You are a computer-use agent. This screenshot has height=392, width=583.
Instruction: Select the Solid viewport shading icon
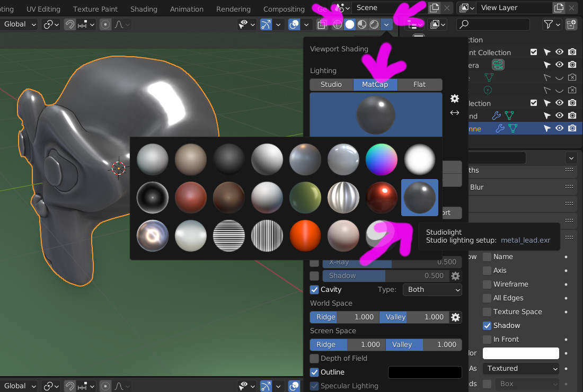pos(350,24)
